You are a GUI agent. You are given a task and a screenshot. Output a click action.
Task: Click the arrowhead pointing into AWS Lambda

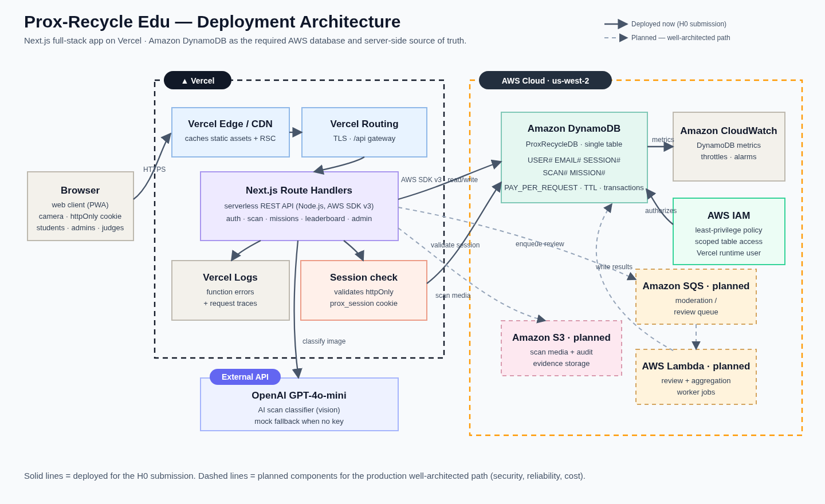[696, 345]
